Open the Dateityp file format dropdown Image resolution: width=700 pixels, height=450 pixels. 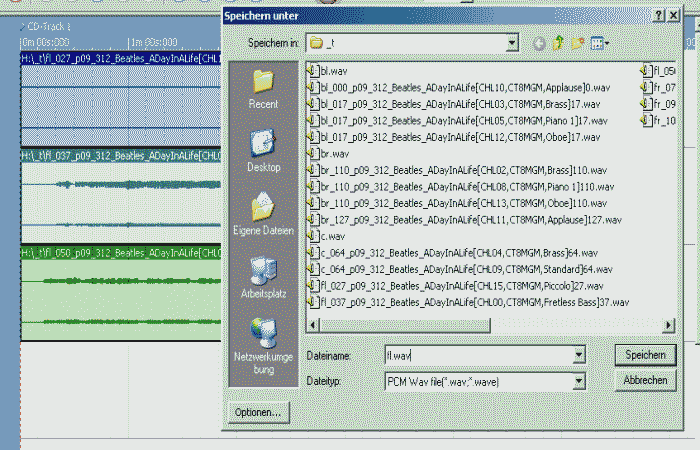[578, 381]
